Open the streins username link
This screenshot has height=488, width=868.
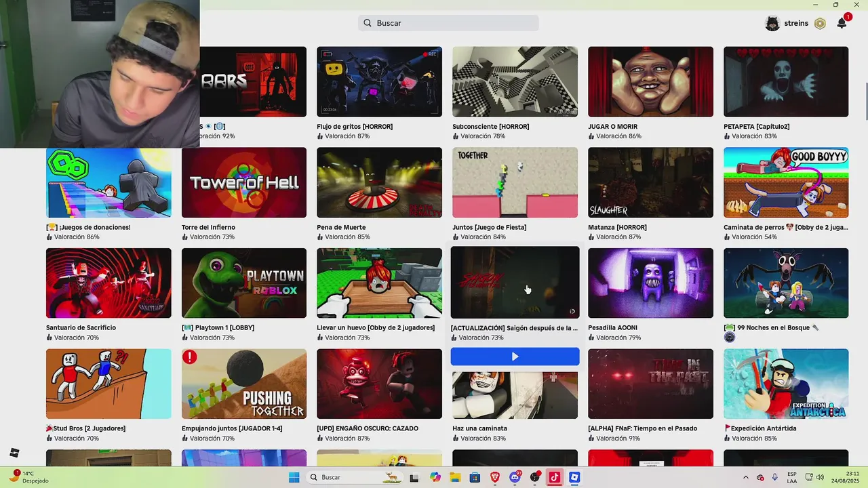[x=796, y=23]
